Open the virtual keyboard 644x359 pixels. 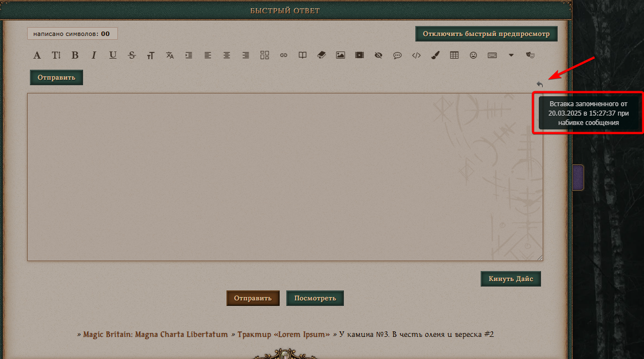click(x=492, y=55)
